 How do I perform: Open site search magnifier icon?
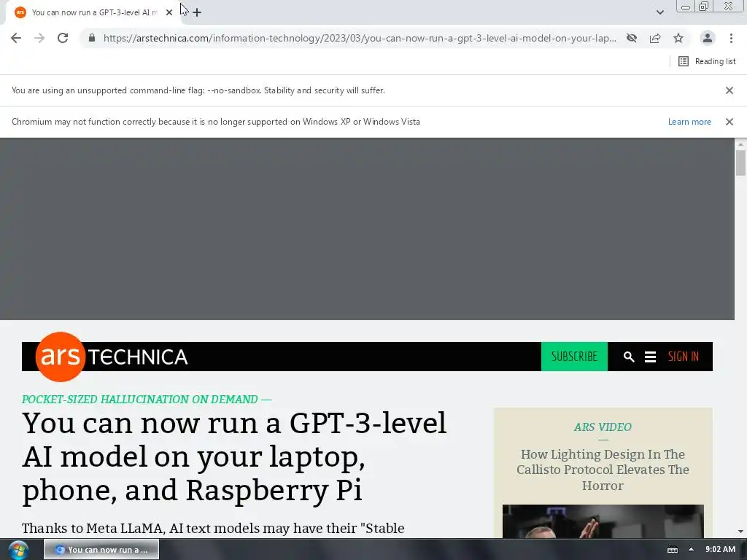click(629, 357)
